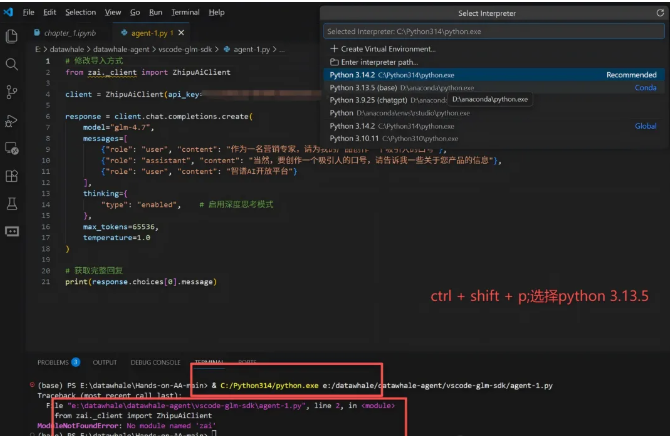The image size is (670, 436).
Task: Open the Search view in activity bar
Action: [x=12, y=64]
